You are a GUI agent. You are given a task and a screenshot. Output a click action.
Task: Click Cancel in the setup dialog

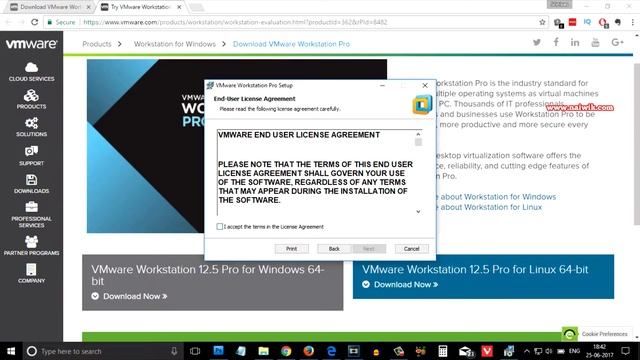tap(411, 249)
